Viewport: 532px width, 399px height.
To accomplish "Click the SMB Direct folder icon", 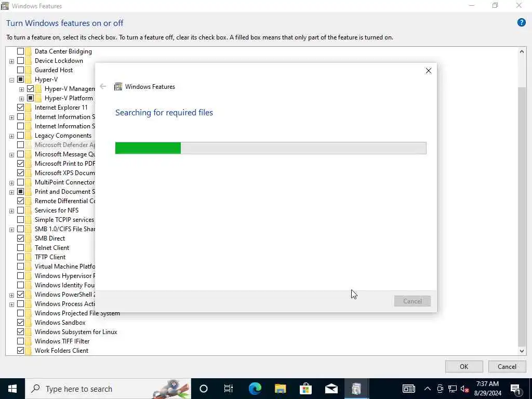I will click(x=28, y=238).
